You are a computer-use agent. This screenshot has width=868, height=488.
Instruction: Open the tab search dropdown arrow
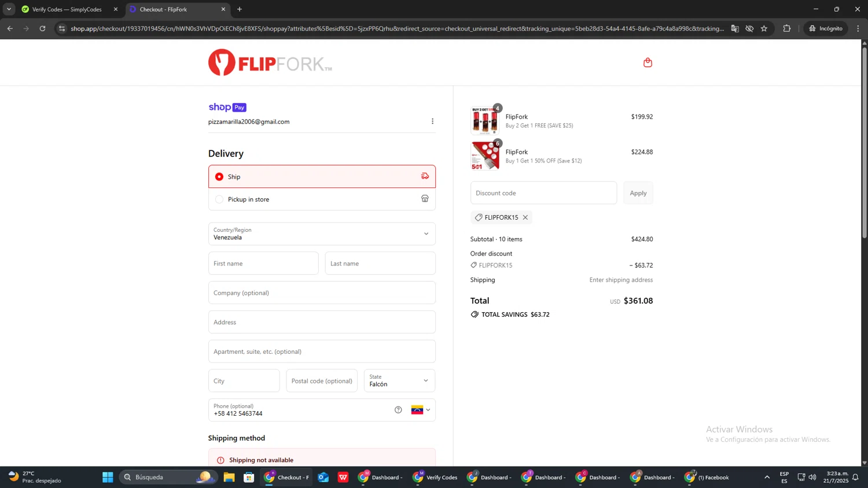click(x=9, y=9)
